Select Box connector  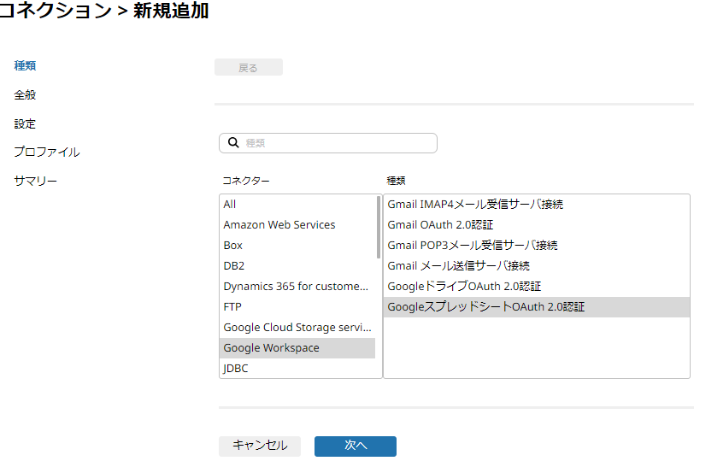297,246
